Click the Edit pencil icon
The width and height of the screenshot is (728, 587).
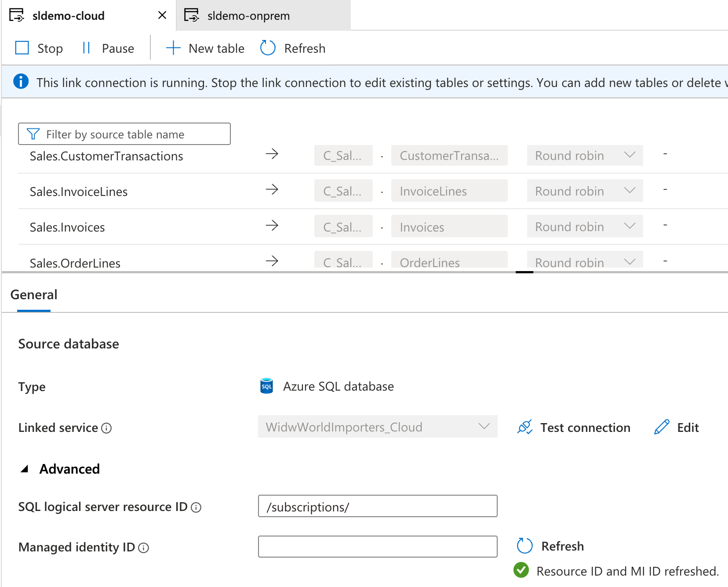point(662,427)
